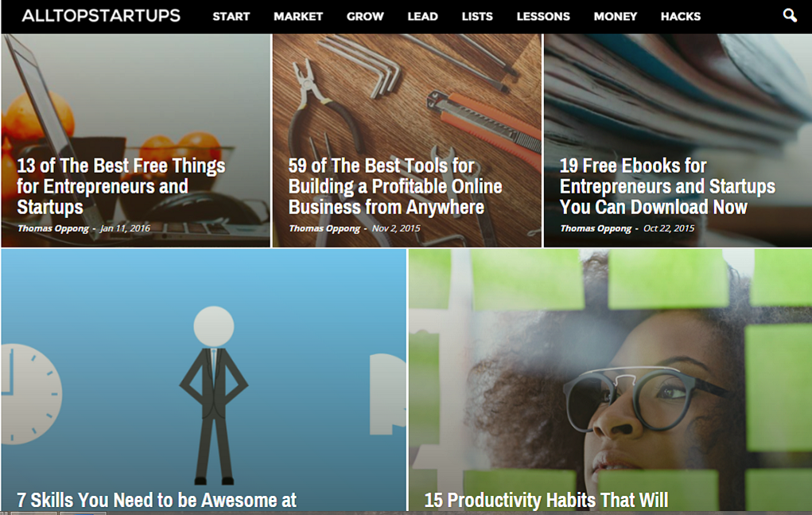Select MARKET in the navigation bar
This screenshot has height=515, width=812.
click(298, 16)
